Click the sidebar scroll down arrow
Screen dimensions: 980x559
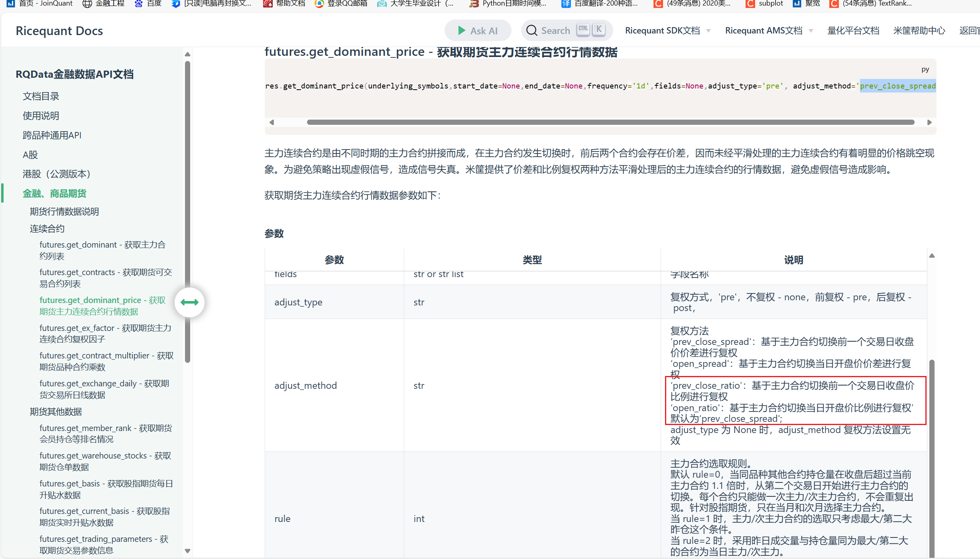187,551
